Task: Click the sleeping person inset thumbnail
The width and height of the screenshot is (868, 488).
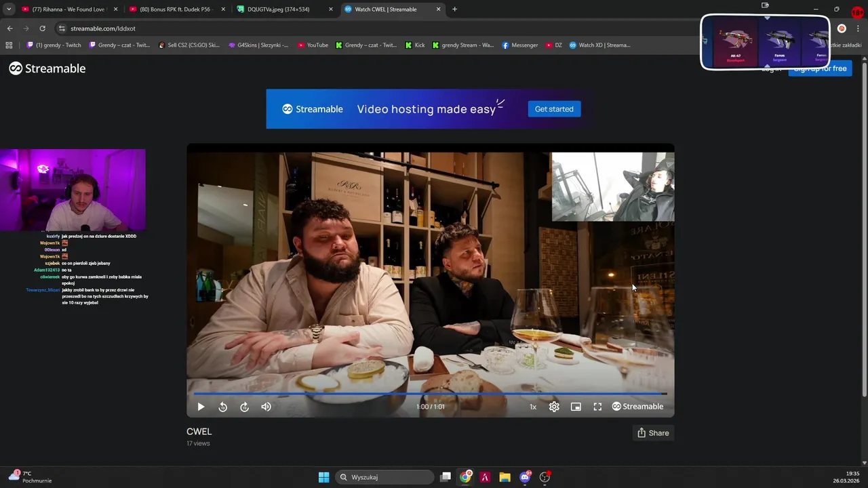Action: 613,186
